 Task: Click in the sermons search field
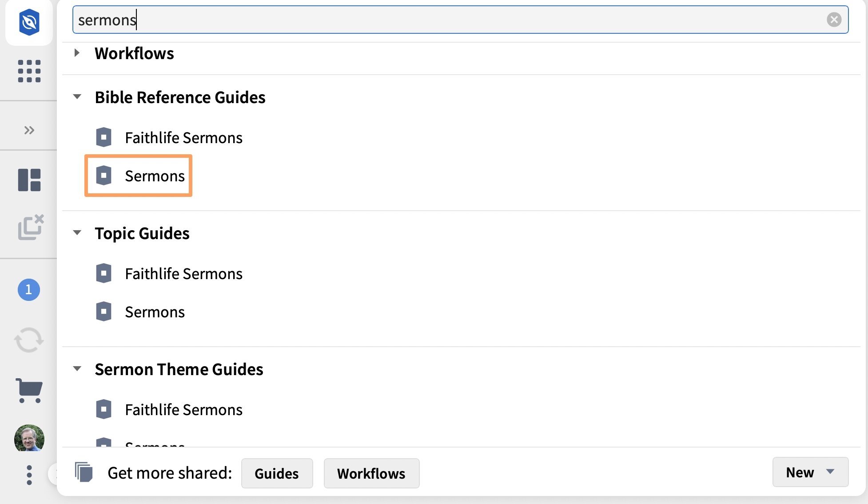coord(461,20)
